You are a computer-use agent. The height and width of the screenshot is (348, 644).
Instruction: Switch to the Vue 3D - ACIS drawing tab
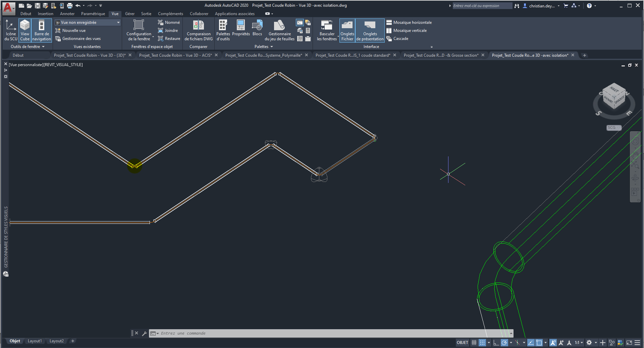[x=175, y=55]
